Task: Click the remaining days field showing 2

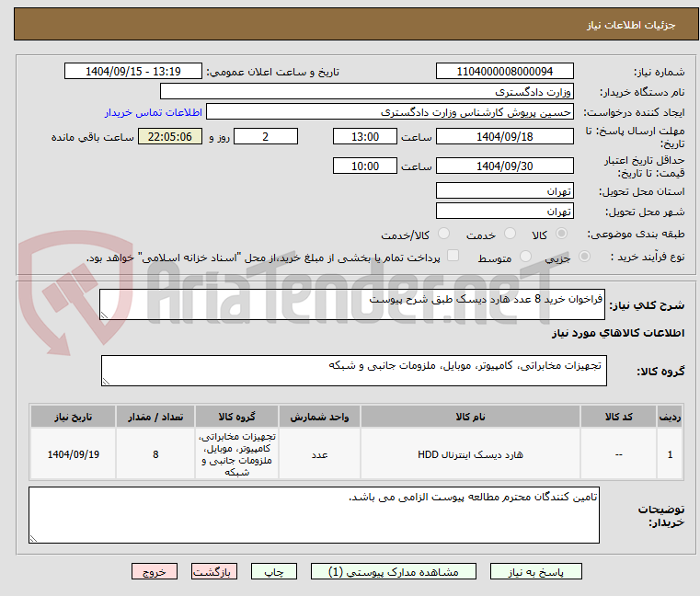Action: pos(266,136)
